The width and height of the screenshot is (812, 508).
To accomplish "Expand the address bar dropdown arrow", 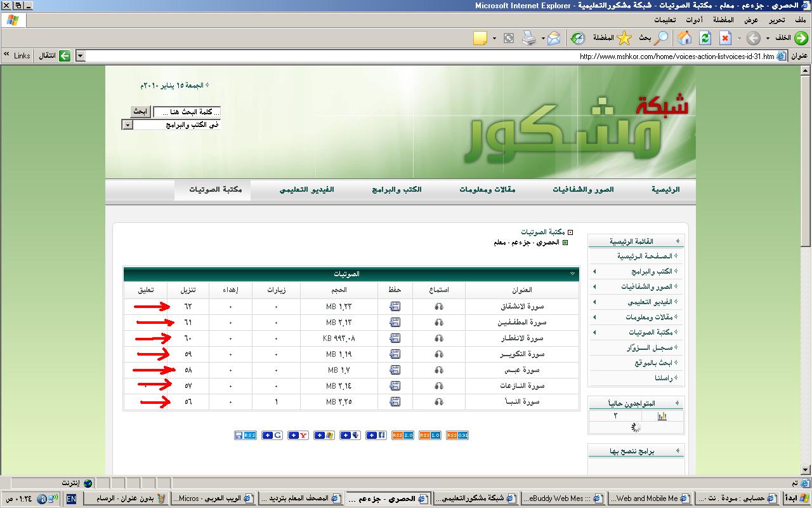I will point(80,56).
